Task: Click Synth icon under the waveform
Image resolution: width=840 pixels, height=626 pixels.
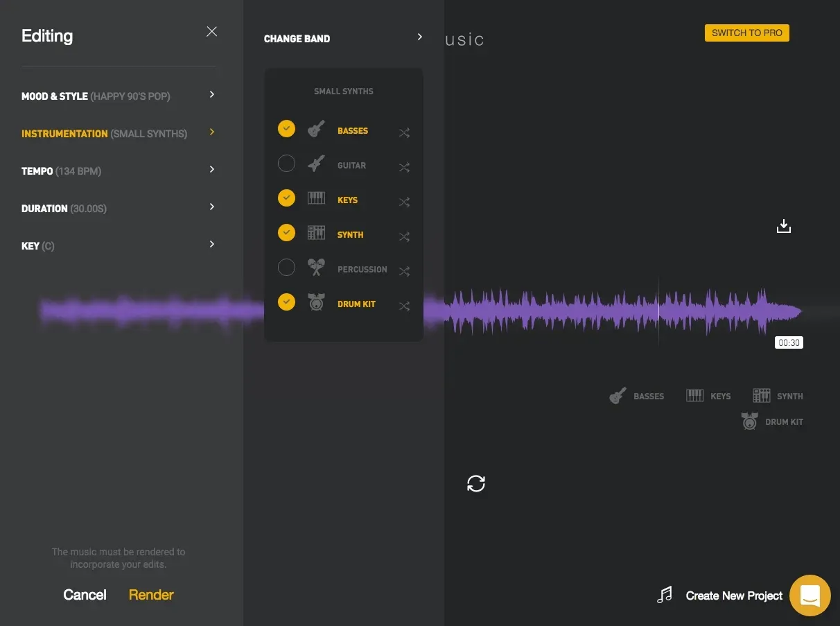Action: [x=762, y=396]
